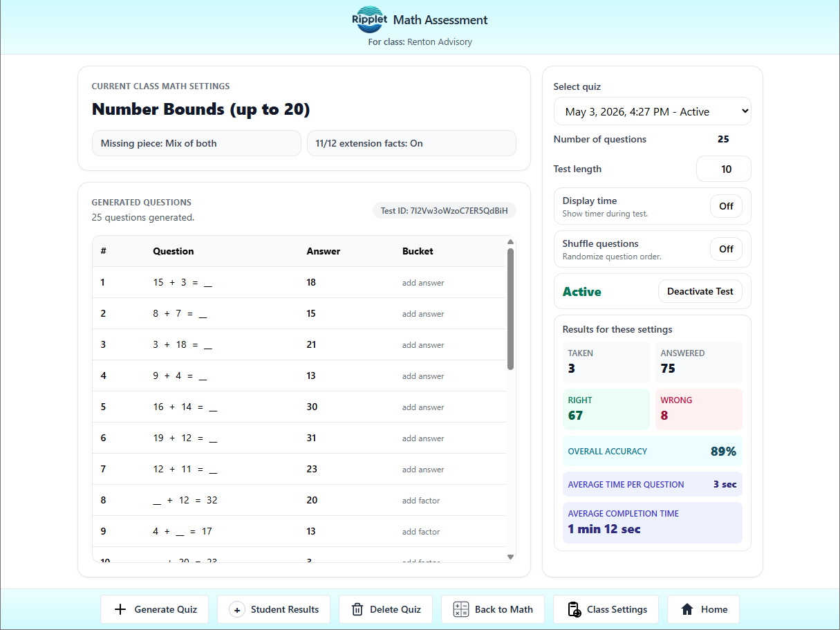This screenshot has height=630, width=840.
Task: Click the plus icon on Generate Quiz
Action: click(x=120, y=609)
